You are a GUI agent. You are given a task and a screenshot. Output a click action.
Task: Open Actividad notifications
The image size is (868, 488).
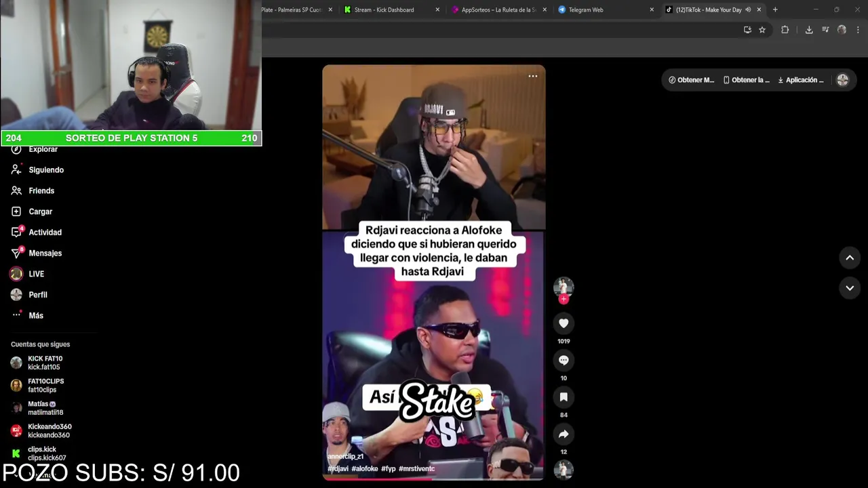pyautogui.click(x=45, y=232)
